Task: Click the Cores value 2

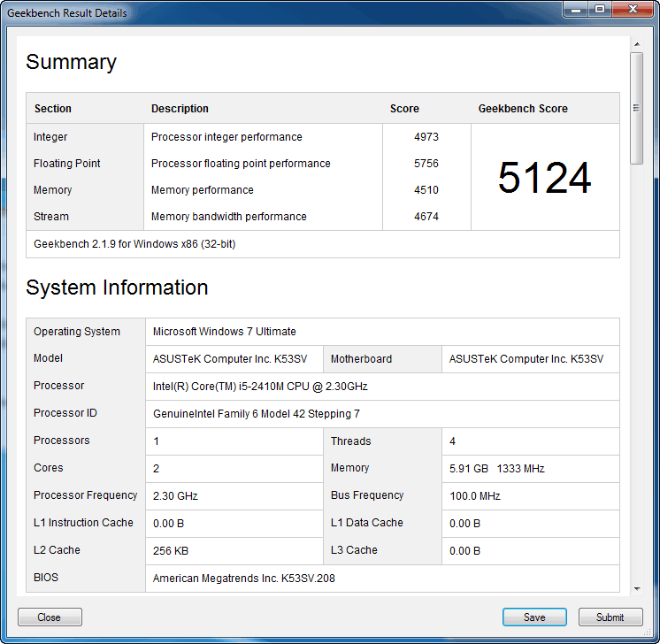Action: click(x=157, y=469)
